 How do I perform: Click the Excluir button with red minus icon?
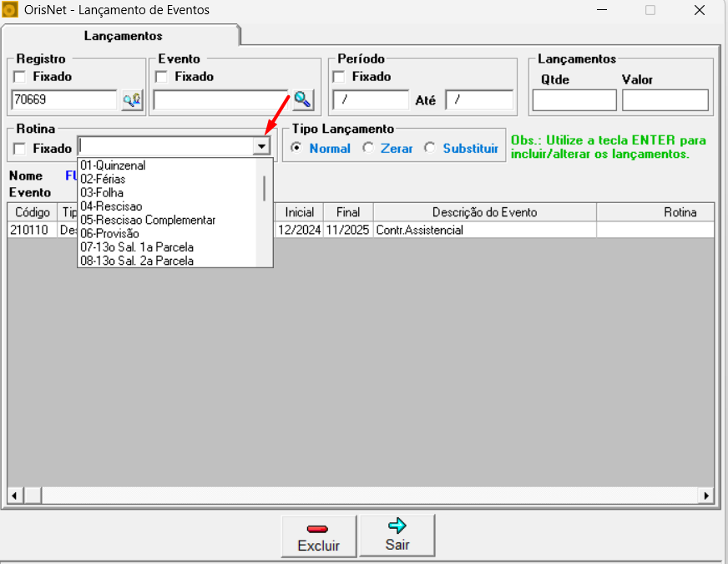tap(319, 536)
